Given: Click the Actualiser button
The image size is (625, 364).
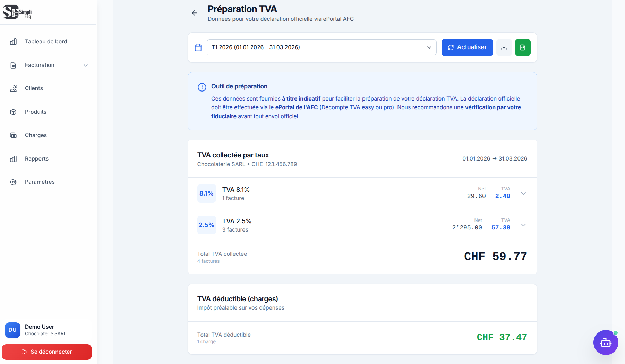Looking at the screenshot, I should tap(467, 47).
